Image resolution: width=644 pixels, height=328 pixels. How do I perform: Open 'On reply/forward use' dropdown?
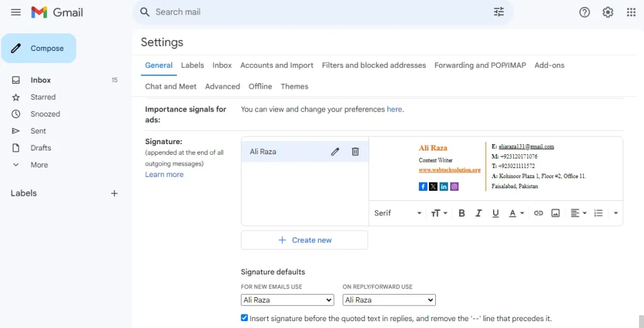(x=389, y=300)
